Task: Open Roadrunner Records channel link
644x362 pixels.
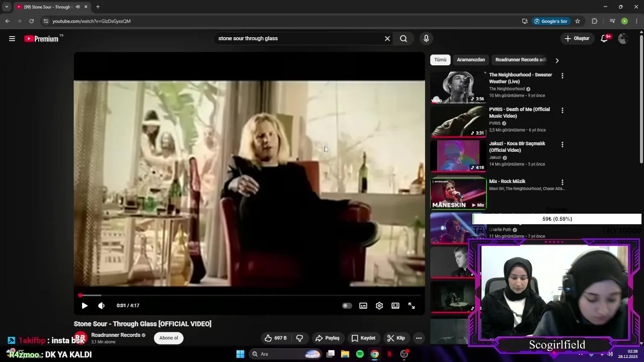Action: click(116, 335)
